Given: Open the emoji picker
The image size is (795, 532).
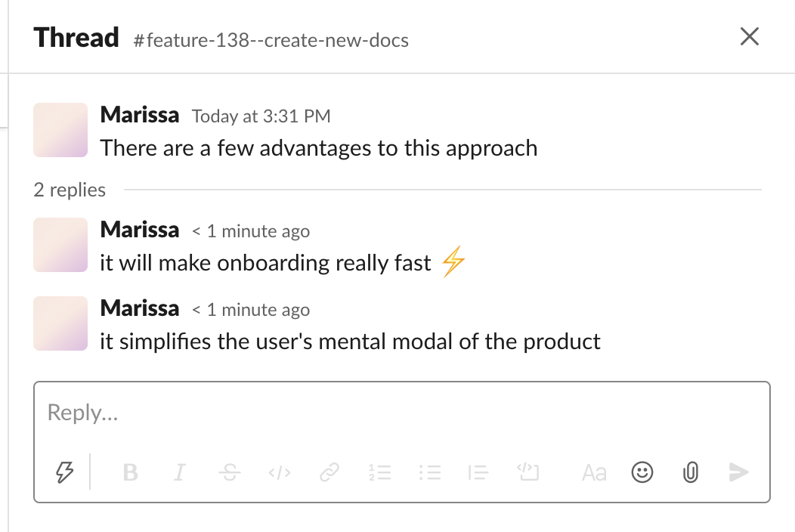Looking at the screenshot, I should coord(642,472).
